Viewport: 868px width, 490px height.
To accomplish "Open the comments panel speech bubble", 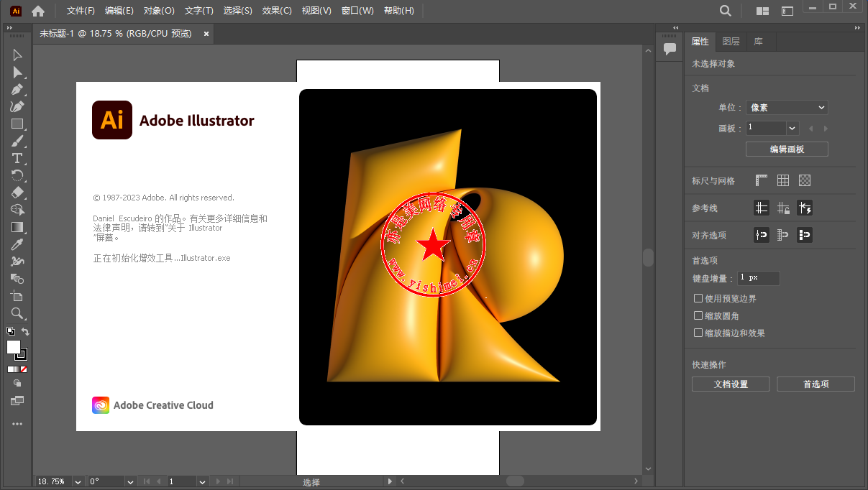I will coord(670,49).
